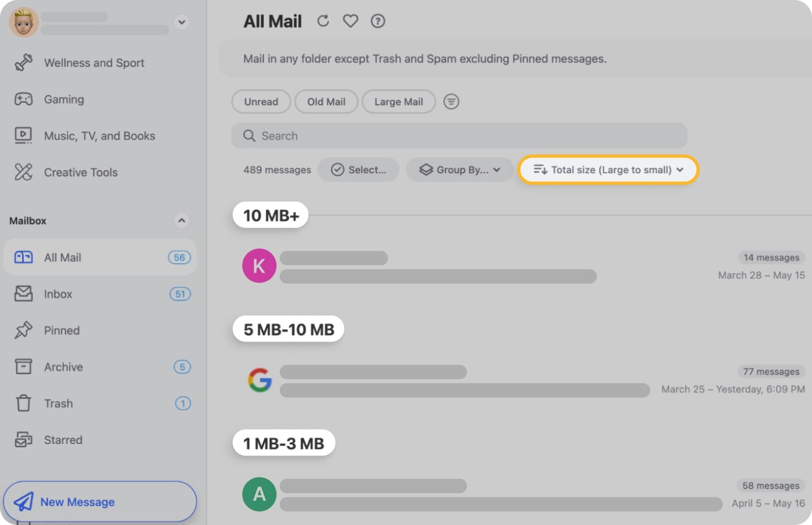This screenshot has height=525, width=812.
Task: Click the heart favorite icon in the header
Action: pos(350,20)
